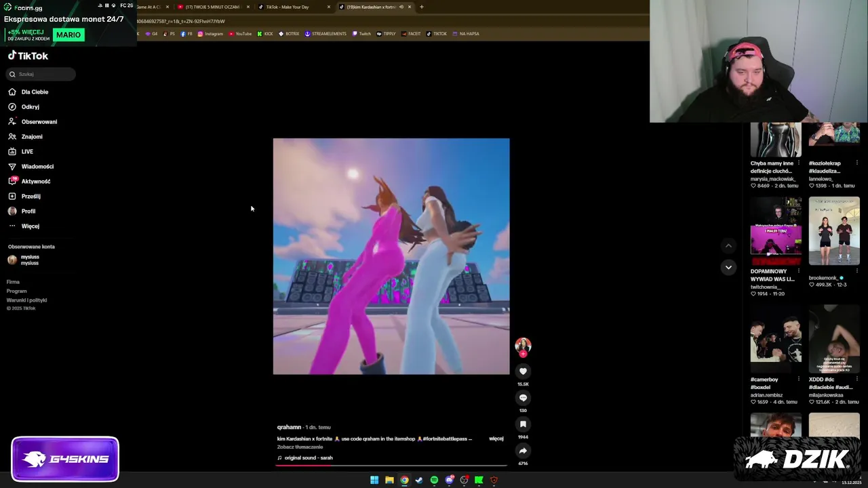Image resolution: width=868 pixels, height=488 pixels.
Task: Open Steam from the taskbar
Action: (x=419, y=480)
